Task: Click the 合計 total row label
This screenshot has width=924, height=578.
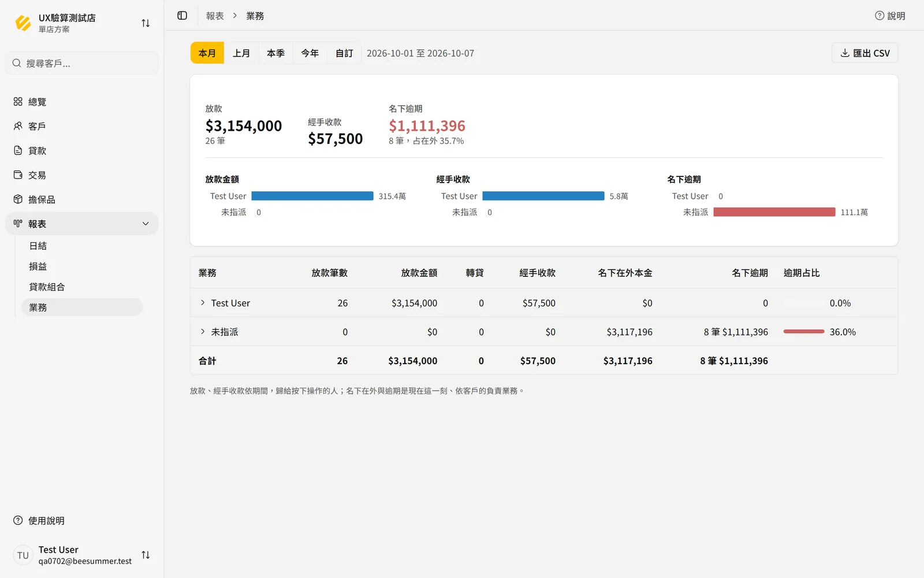Action: tap(207, 361)
